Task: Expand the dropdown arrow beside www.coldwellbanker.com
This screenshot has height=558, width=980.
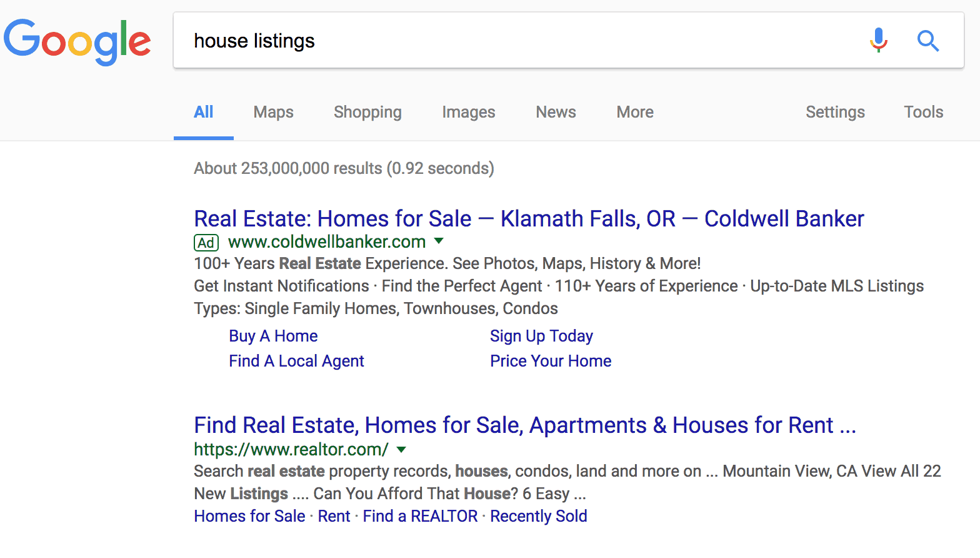Action: (439, 241)
